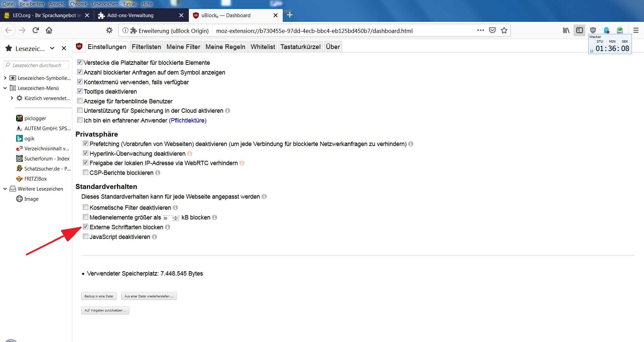Viewport: 644px width, 342px height.
Task: Open the Über tab
Action: (x=333, y=47)
